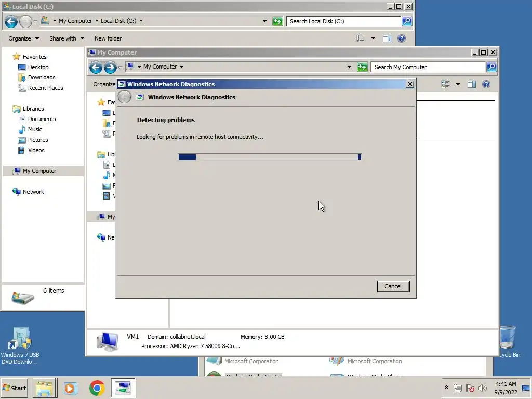Open Windows 7 USB DVD Download desktop shortcut
Screen dimensions: 532x399
[20, 345]
